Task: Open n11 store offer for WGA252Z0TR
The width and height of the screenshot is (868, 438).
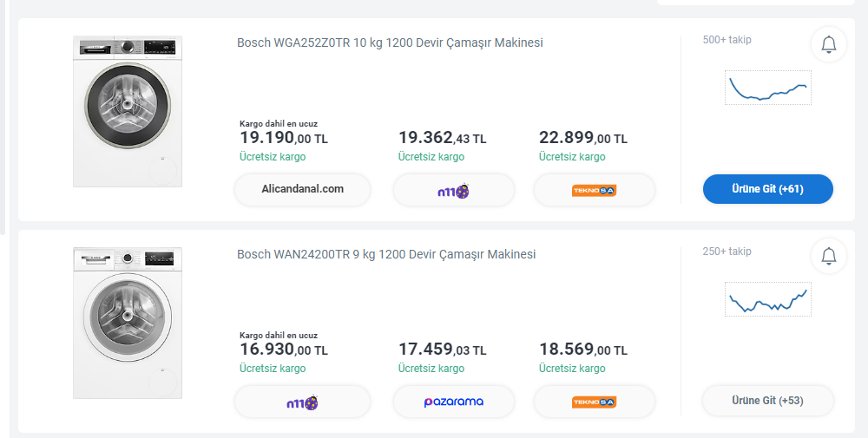Action: 453,190
